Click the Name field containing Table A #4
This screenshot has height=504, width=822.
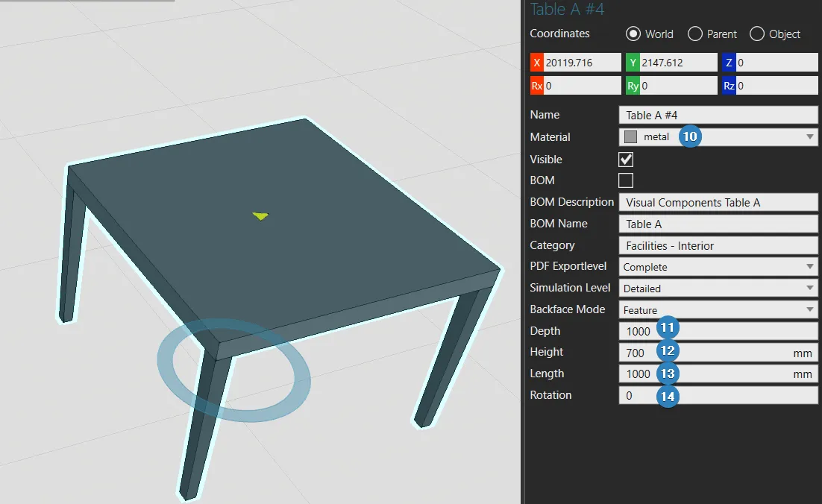[x=718, y=115]
